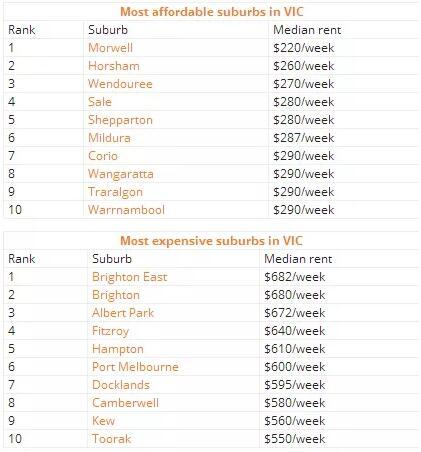Open the Traralgon suburb link
The height and width of the screenshot is (452, 421).
click(x=115, y=192)
